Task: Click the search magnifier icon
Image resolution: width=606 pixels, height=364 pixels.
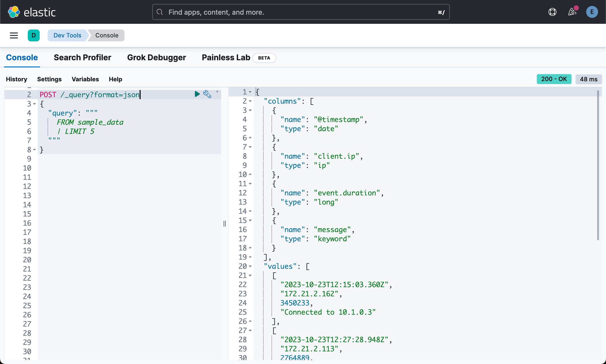Action: [x=160, y=12]
